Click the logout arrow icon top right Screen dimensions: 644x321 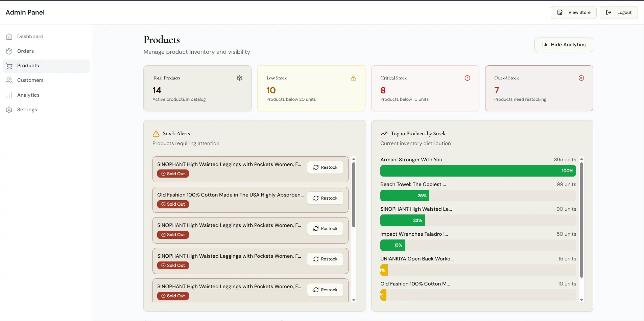point(609,12)
